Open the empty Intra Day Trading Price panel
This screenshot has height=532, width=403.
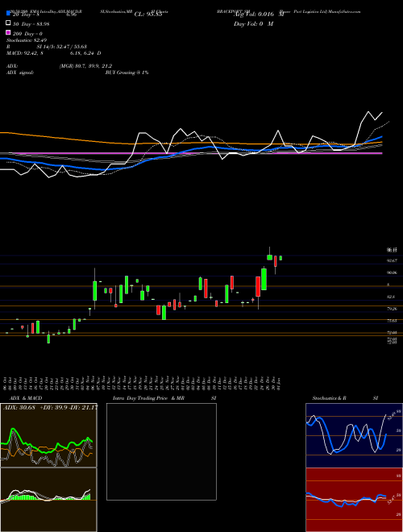[161, 451]
